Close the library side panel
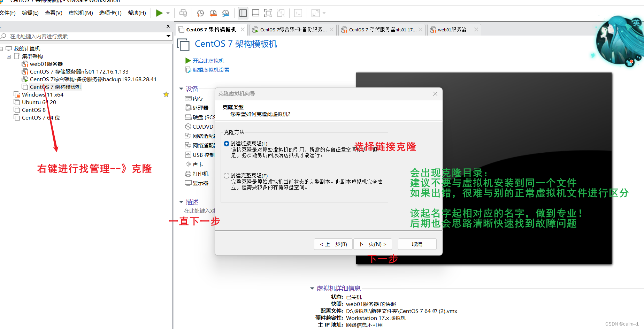This screenshot has height=329, width=644. (x=168, y=26)
